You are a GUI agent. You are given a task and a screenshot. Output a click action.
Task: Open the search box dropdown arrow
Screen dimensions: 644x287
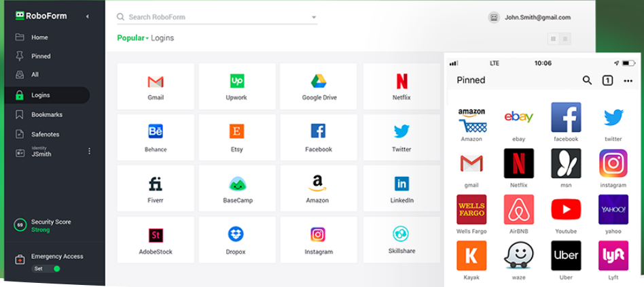click(x=313, y=17)
